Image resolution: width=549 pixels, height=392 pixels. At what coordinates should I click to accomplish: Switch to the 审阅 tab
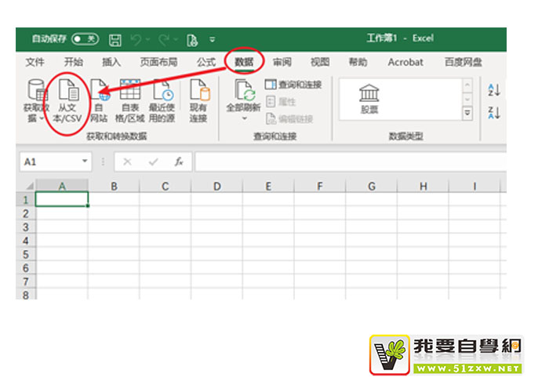282,62
